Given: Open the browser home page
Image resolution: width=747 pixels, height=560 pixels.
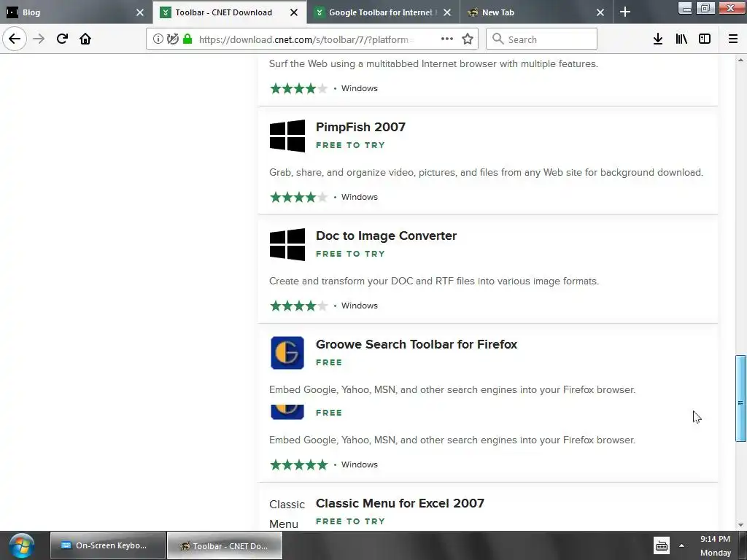Looking at the screenshot, I should click(85, 39).
